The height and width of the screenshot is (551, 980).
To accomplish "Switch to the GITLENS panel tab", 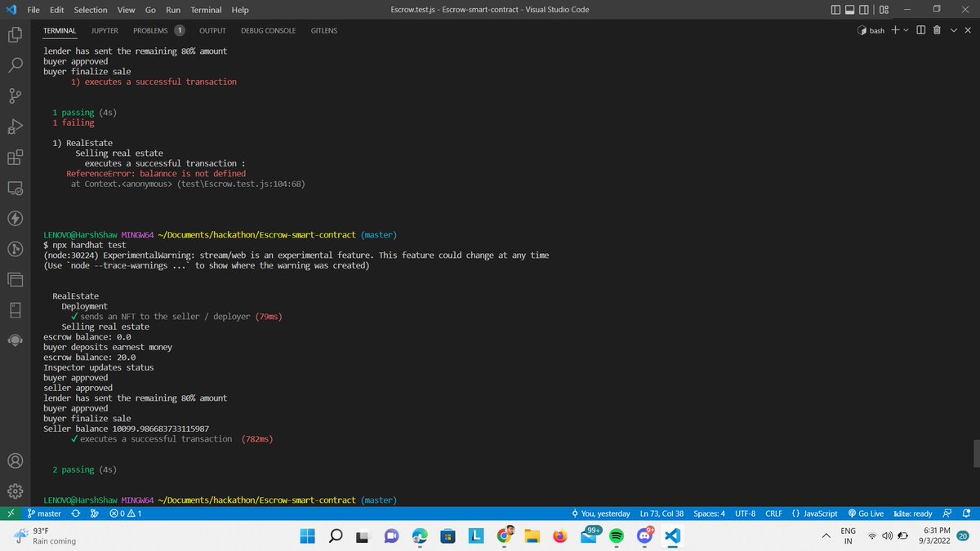I will [x=324, y=30].
